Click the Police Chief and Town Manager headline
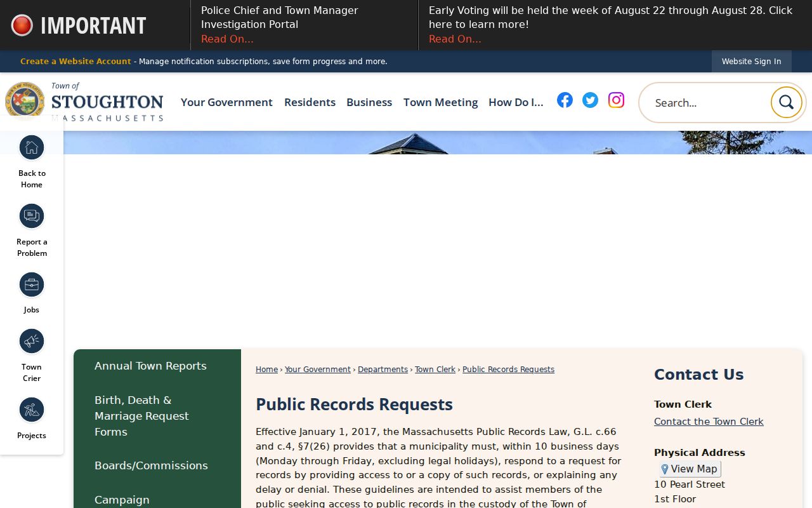Image resolution: width=812 pixels, height=508 pixels. [x=280, y=17]
